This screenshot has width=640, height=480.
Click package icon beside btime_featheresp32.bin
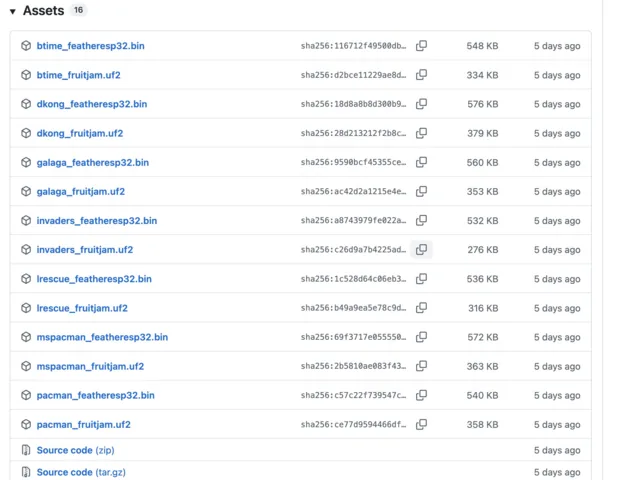tap(26, 46)
